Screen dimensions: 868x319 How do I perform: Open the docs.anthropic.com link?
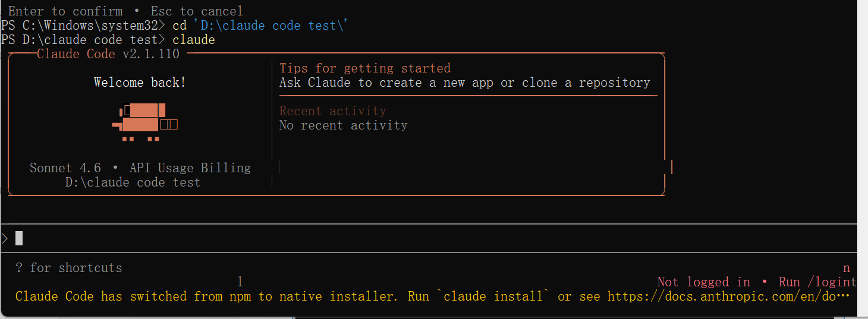[x=729, y=296]
